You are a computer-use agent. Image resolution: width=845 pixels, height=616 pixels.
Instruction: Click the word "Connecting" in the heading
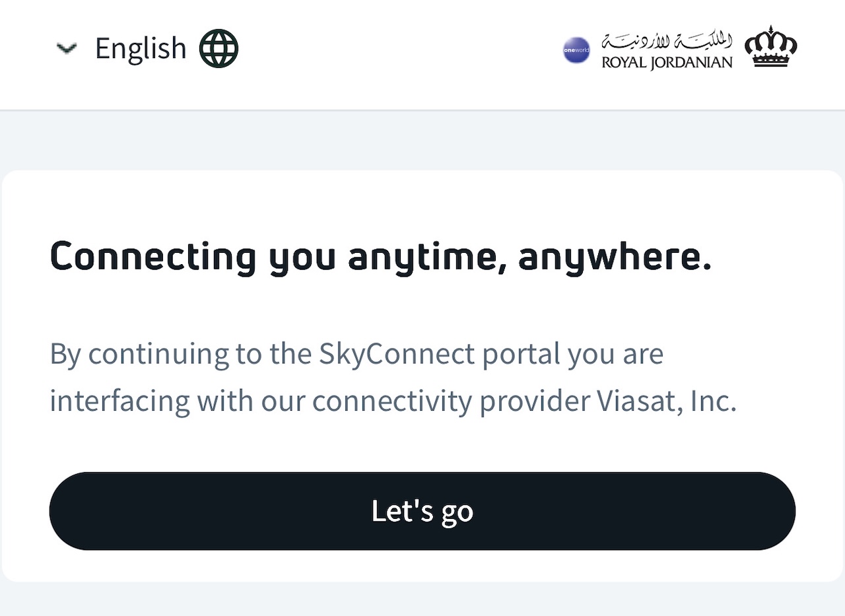153,257
